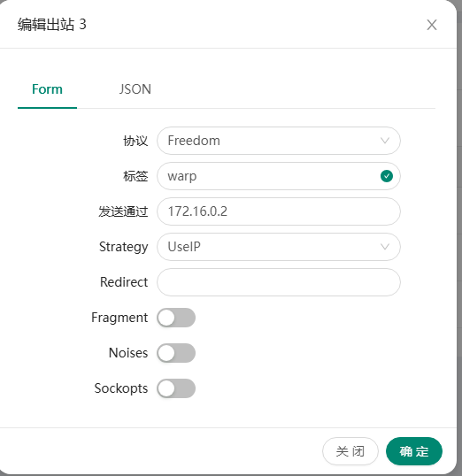
Task: Click the green checkmark in the 标签 field
Action: click(387, 176)
